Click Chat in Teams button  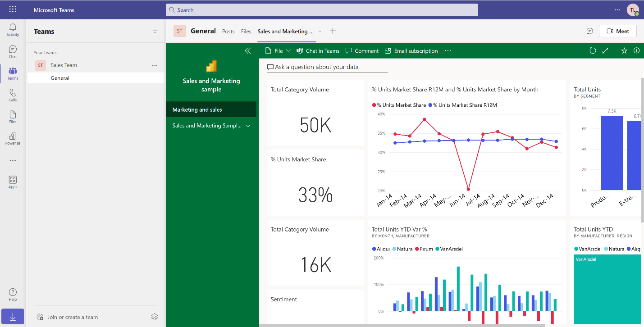[318, 51]
